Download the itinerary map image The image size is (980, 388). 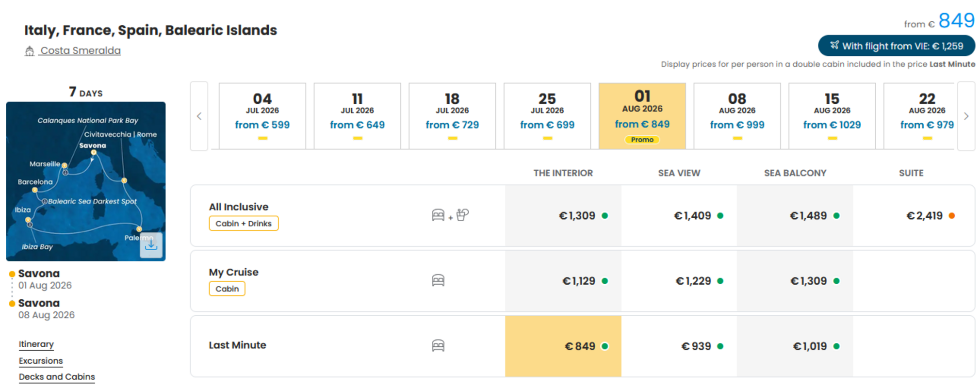pos(151,245)
